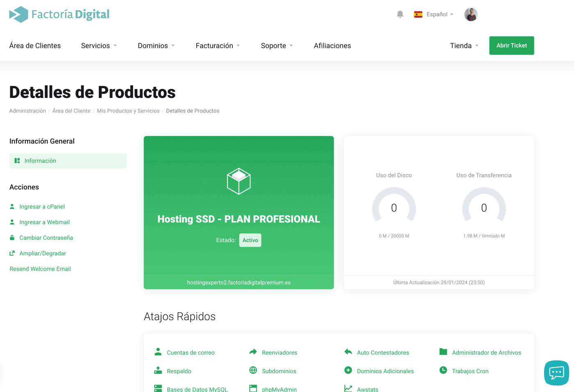Open the live chat widget
Image resolution: width=574 pixels, height=392 pixels.
[556, 373]
